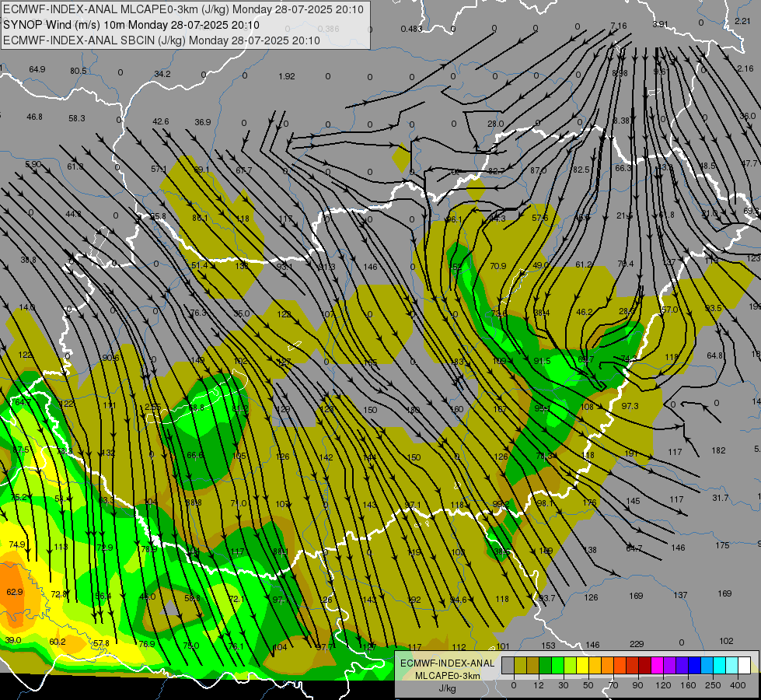The width and height of the screenshot is (761, 700).
Task: Click the '28.0' data value
Action: click(495, 124)
